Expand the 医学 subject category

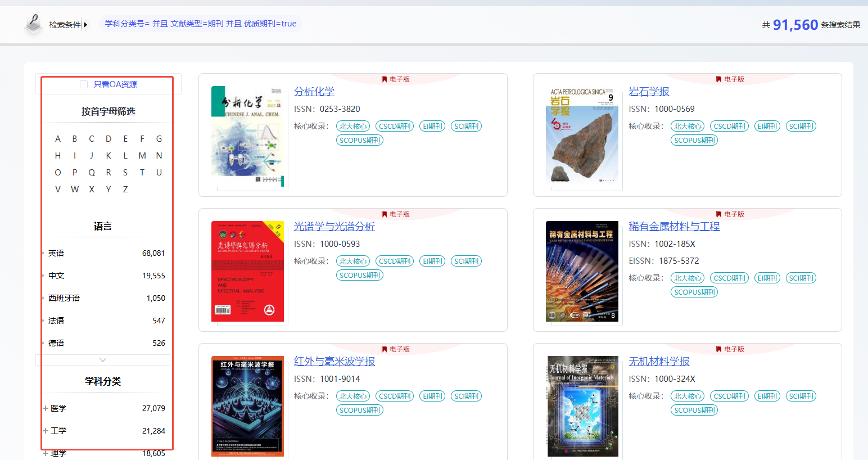pyautogui.click(x=44, y=408)
